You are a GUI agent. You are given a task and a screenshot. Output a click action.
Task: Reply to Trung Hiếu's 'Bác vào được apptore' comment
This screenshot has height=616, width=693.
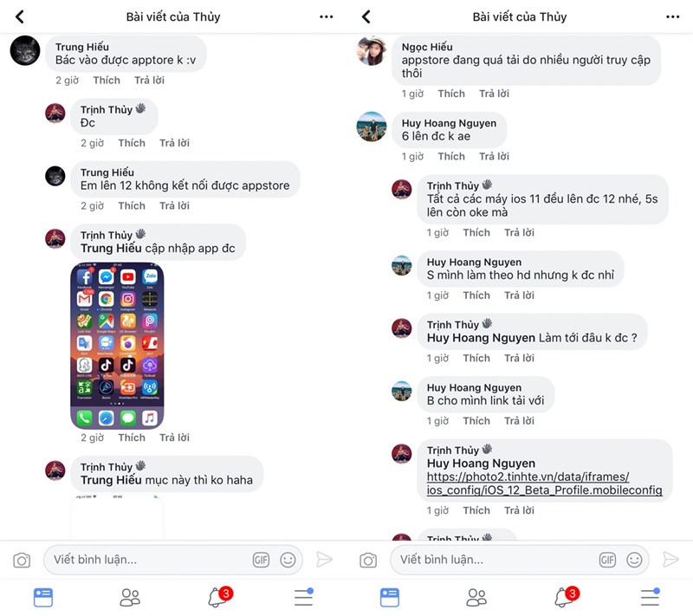coord(149,81)
